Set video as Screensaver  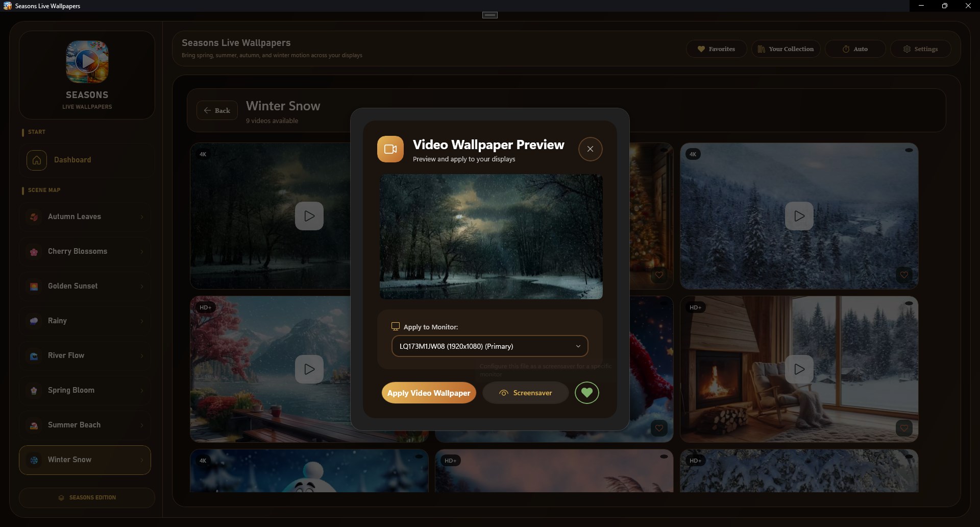point(526,393)
